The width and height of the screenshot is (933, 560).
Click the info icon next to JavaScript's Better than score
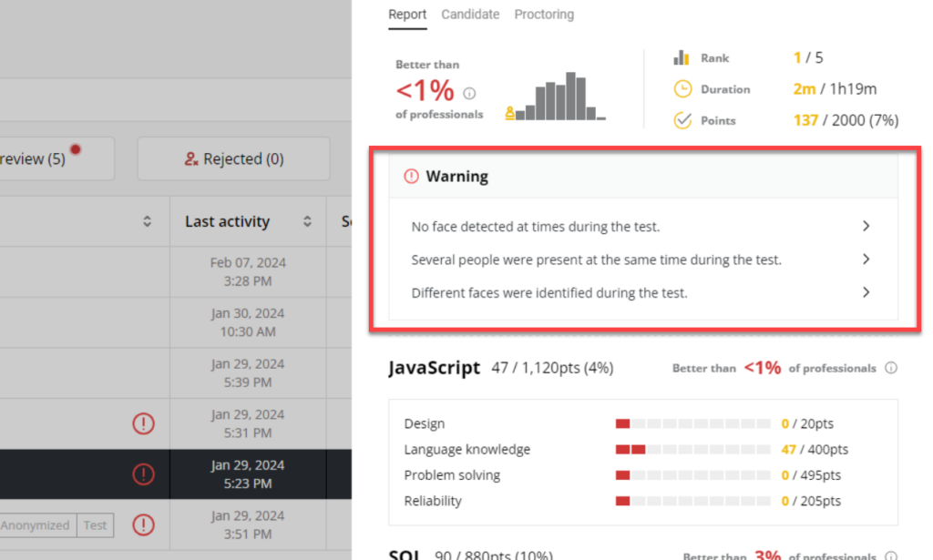(891, 368)
